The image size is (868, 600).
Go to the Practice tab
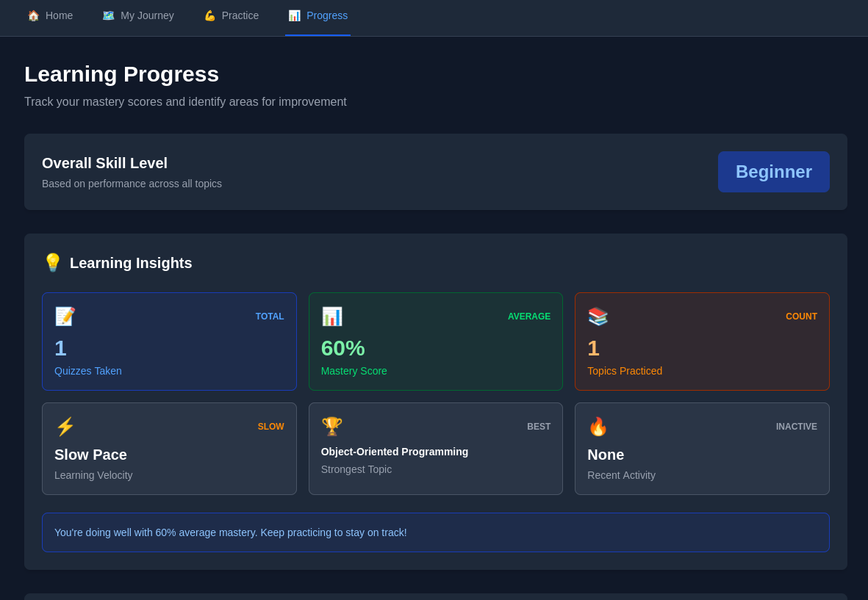click(x=231, y=15)
